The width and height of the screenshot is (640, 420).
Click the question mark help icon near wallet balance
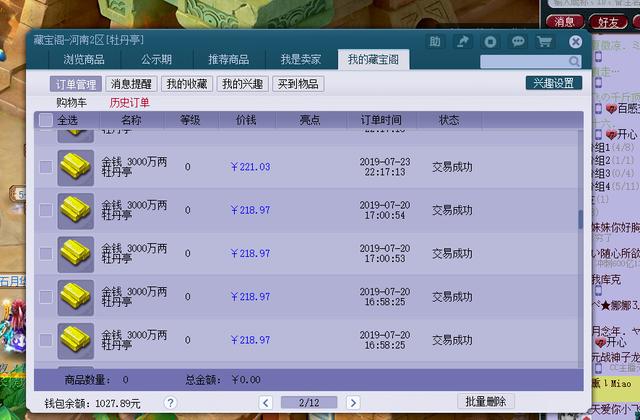click(170, 403)
